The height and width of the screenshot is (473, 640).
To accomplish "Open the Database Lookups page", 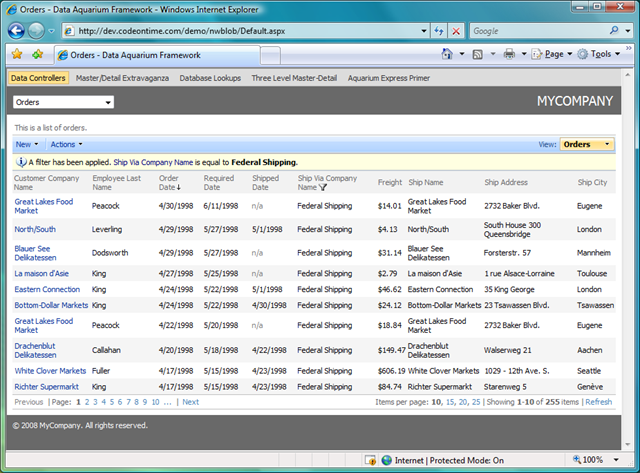I will point(210,78).
